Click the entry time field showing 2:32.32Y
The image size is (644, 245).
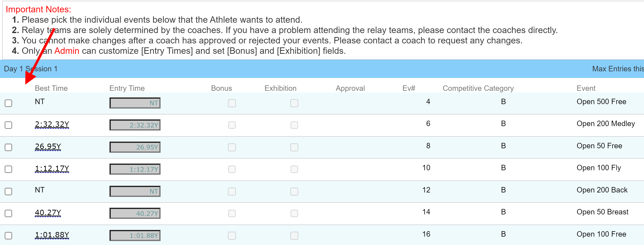tap(135, 125)
